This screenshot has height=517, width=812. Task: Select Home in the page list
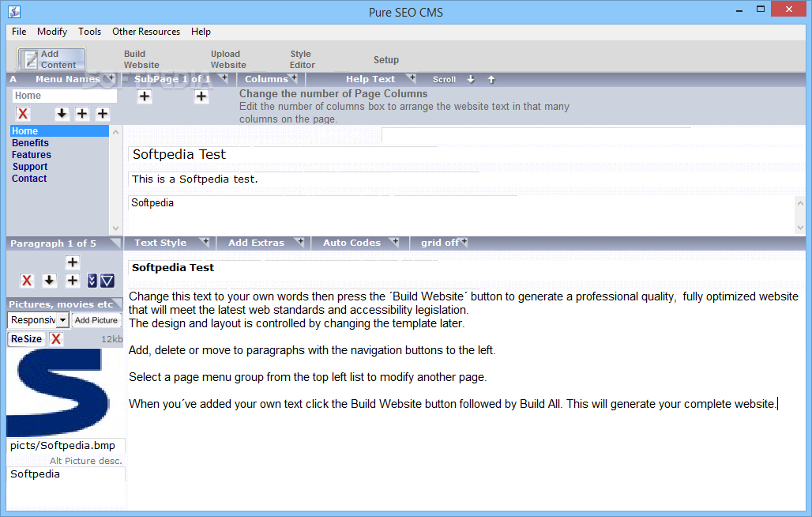59,131
